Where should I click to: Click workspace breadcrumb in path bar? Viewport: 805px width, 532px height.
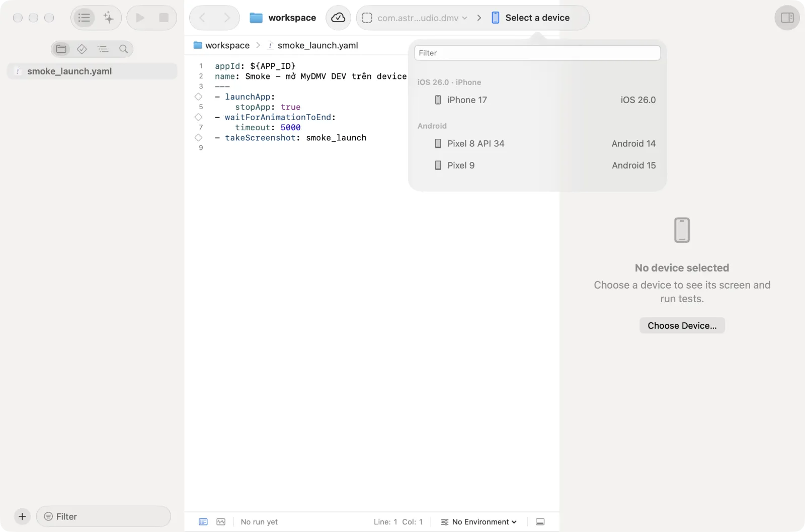click(x=221, y=45)
